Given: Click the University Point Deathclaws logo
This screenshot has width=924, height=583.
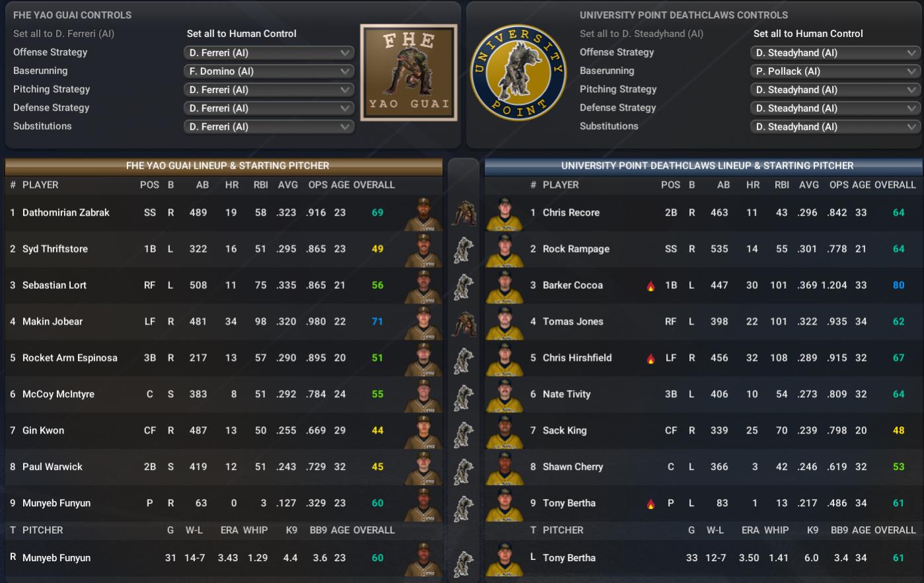Looking at the screenshot, I should click(x=518, y=73).
